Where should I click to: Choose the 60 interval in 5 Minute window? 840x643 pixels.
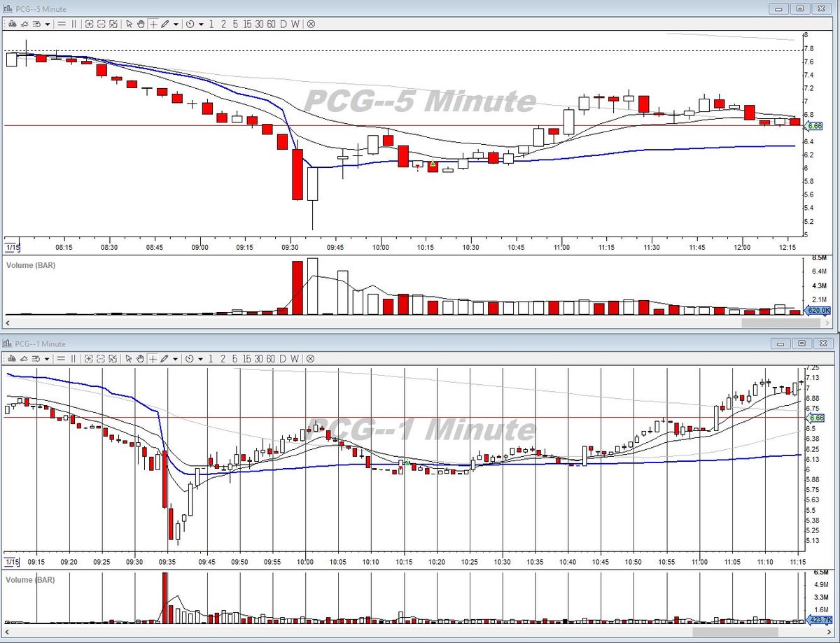pos(271,24)
